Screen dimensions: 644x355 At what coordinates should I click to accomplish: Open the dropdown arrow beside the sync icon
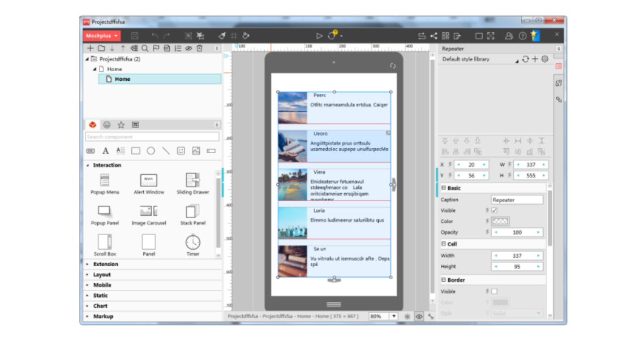[341, 36]
